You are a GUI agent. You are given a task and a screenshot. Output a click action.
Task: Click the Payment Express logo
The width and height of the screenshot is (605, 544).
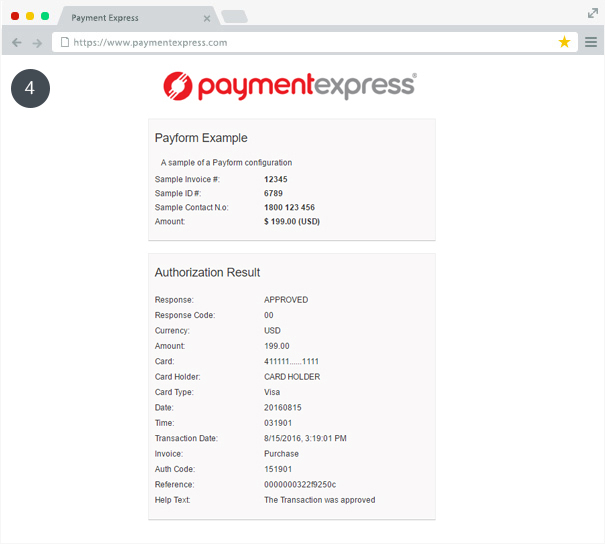tap(290, 86)
